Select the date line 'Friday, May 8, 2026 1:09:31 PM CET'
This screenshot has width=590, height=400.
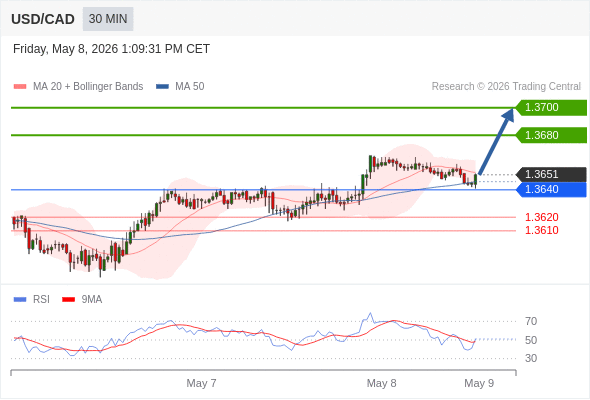pyautogui.click(x=111, y=49)
